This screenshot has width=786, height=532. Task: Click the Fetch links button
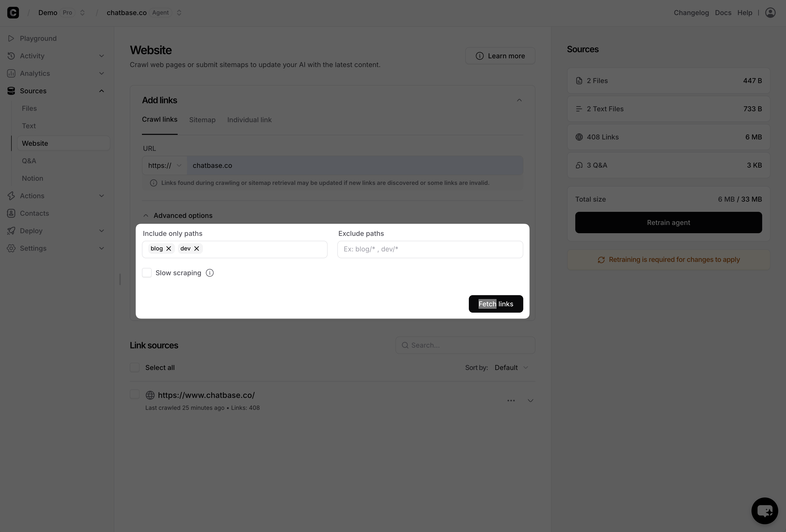[496, 303]
